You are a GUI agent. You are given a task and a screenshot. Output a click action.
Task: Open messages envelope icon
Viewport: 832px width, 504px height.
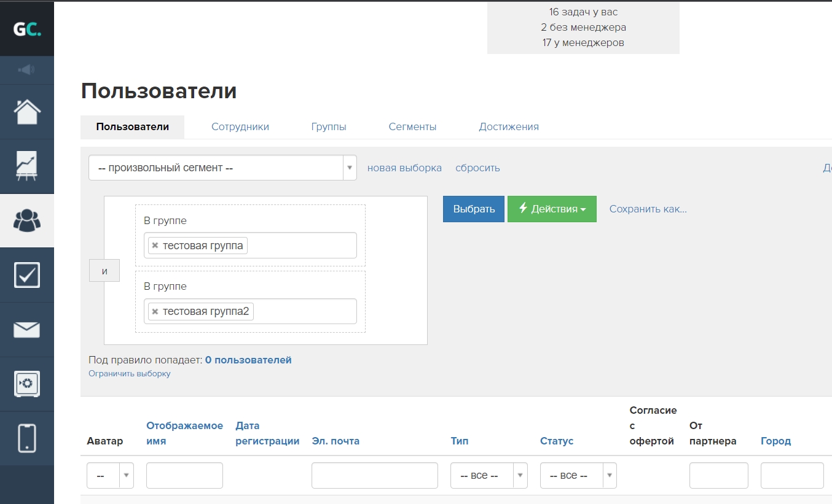click(27, 330)
